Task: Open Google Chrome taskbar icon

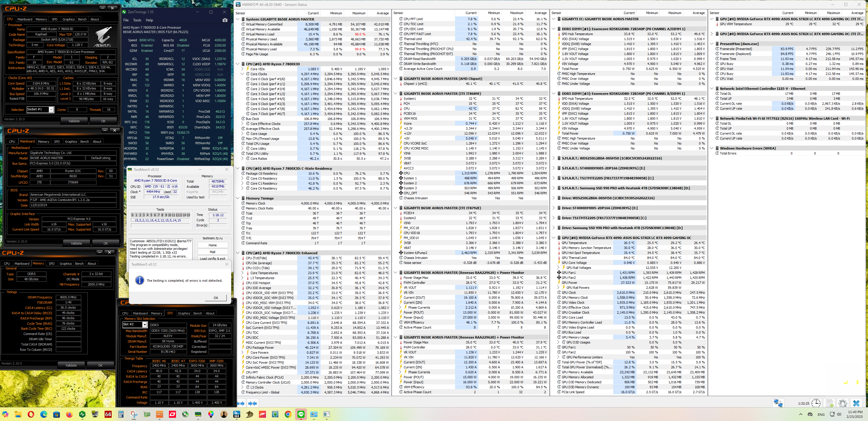Action: 288,414
